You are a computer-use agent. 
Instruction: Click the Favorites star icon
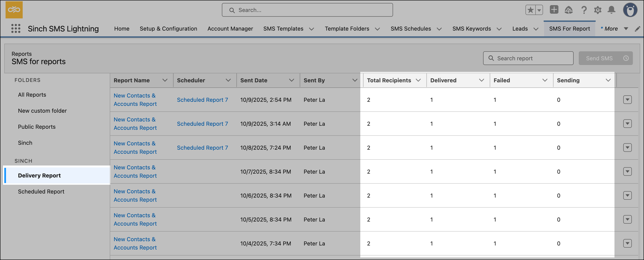[530, 10]
